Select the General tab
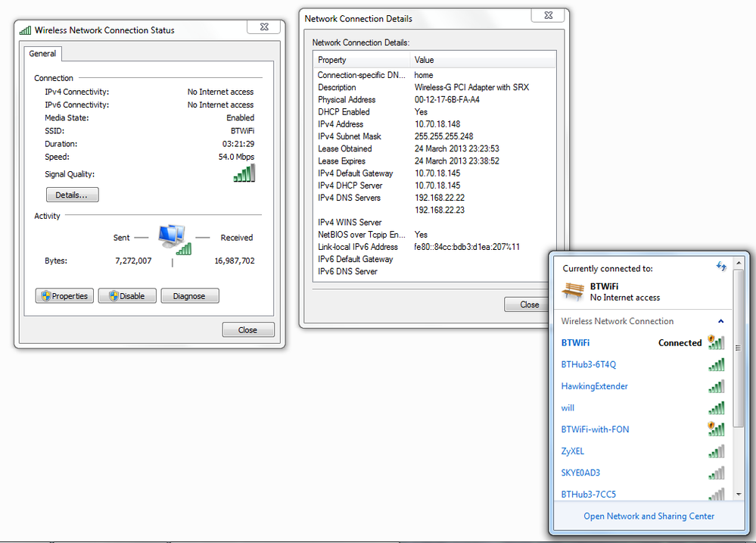The image size is (756, 543). [42, 54]
